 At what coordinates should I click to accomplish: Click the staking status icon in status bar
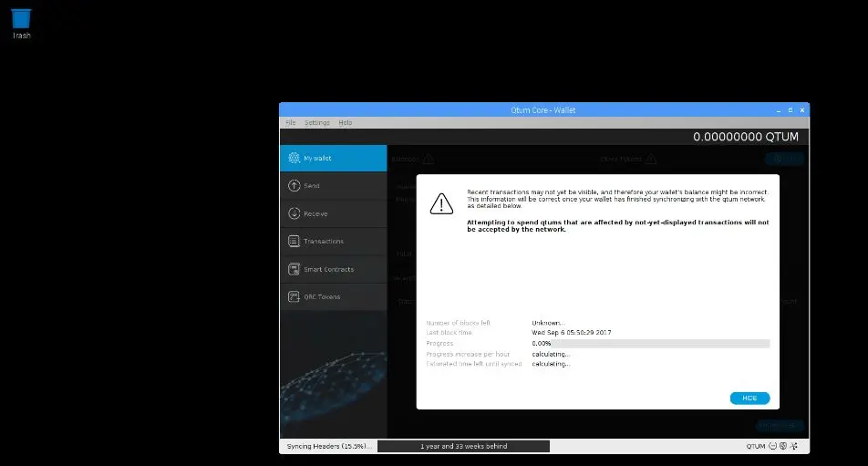pos(773,446)
